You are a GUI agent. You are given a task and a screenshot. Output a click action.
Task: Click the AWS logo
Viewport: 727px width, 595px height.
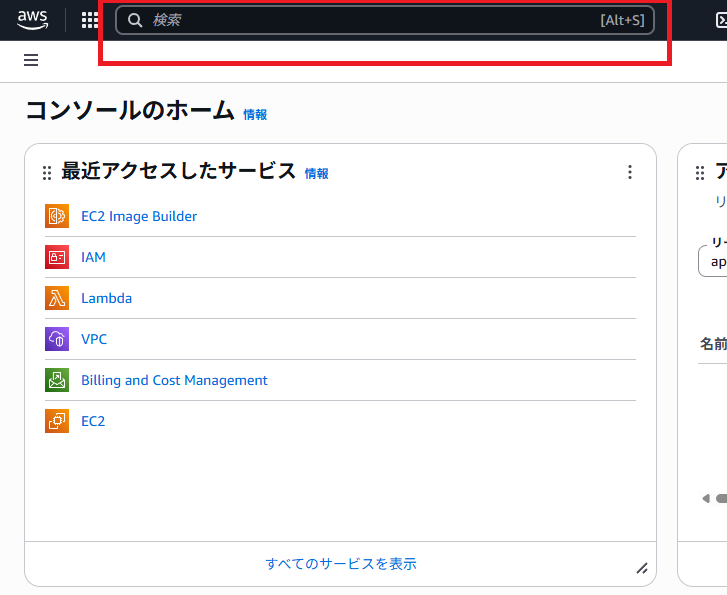[x=32, y=20]
